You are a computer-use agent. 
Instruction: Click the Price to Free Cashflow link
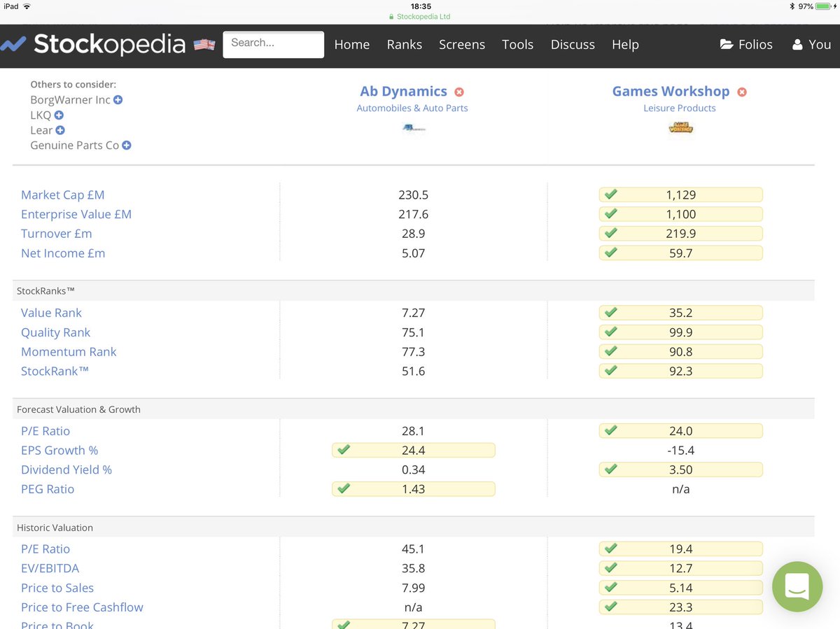pyautogui.click(x=82, y=607)
